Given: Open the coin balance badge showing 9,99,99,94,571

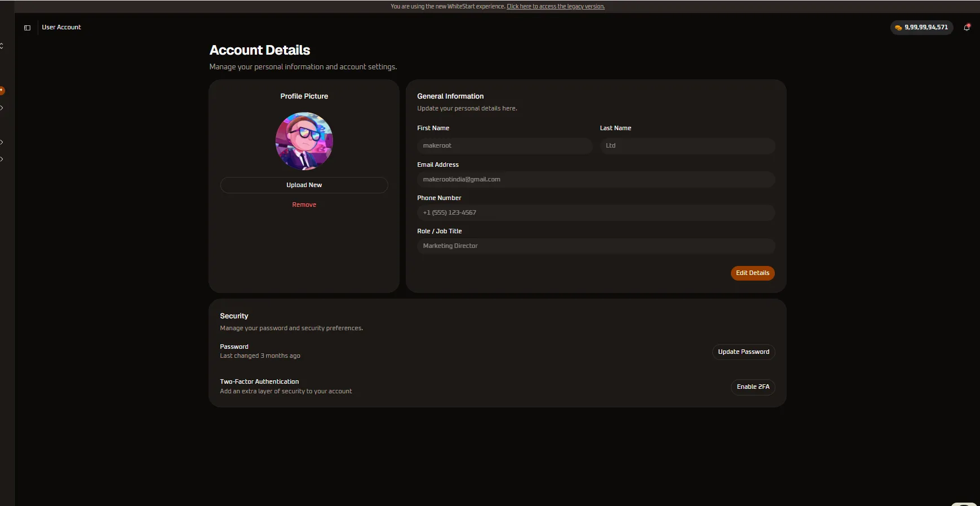Looking at the screenshot, I should coord(921,27).
